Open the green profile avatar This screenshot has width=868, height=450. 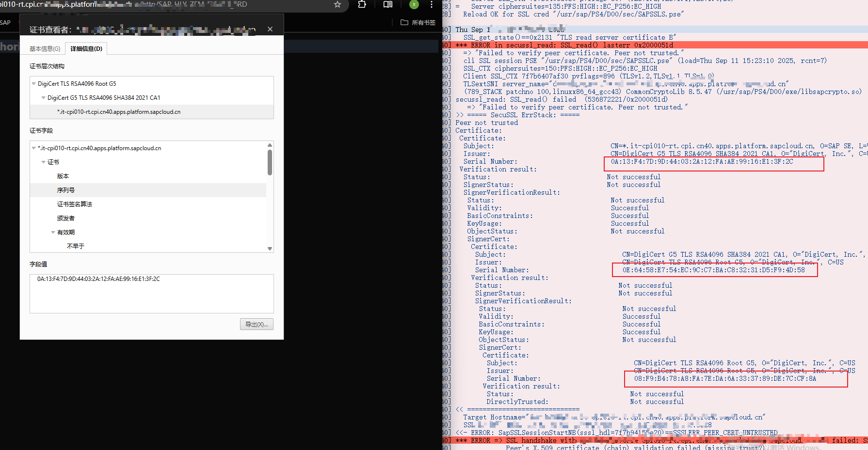[414, 4]
